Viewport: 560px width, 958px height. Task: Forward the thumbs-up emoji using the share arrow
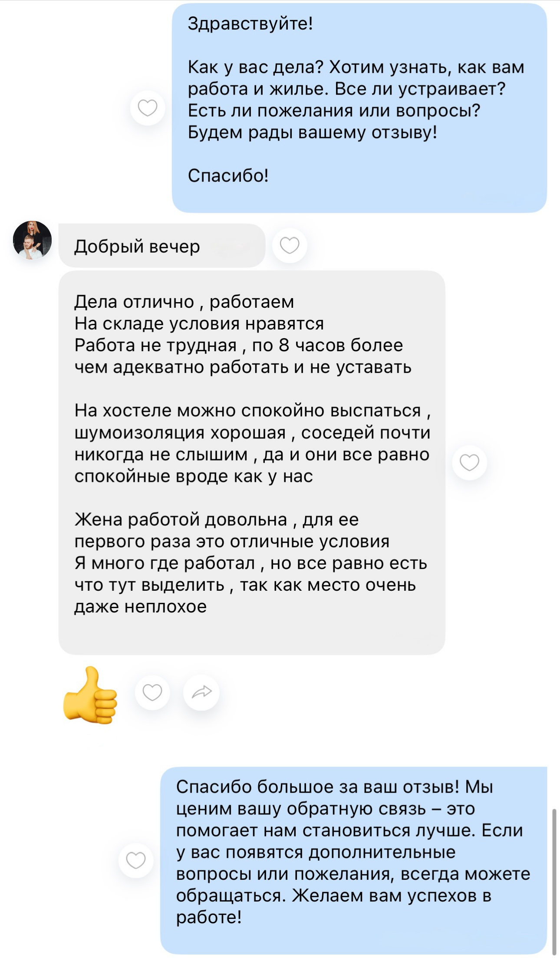pos(201,693)
